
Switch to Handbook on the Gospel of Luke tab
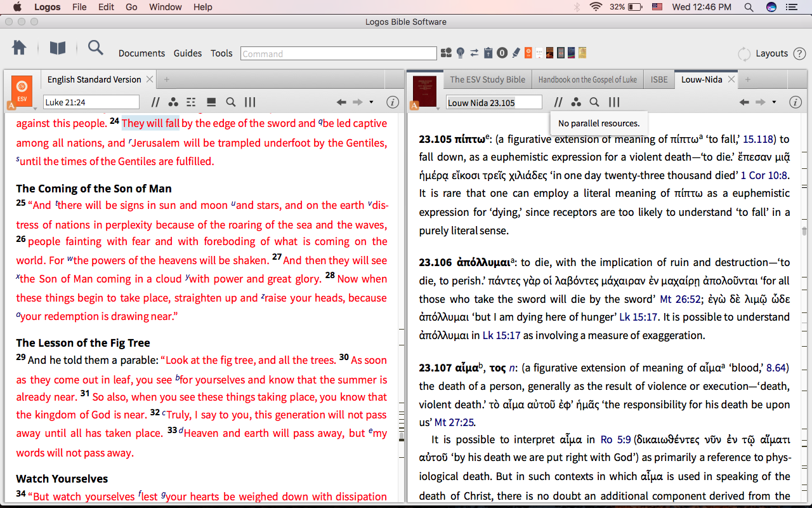[587, 79]
